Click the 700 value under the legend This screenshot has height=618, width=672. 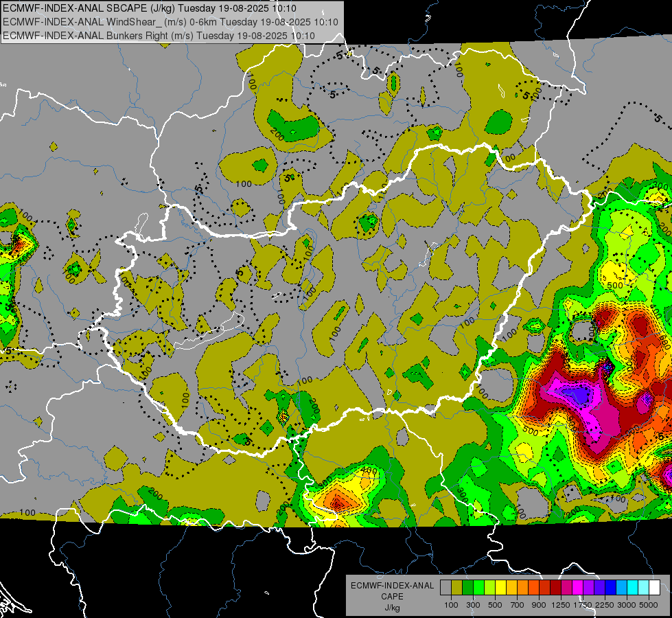point(518,605)
